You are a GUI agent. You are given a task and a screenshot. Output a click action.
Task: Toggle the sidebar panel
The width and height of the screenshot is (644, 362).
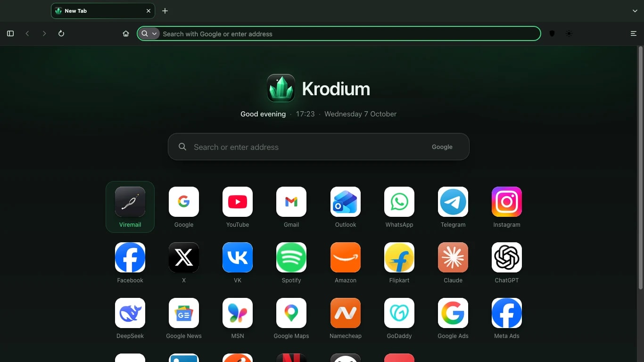point(10,33)
